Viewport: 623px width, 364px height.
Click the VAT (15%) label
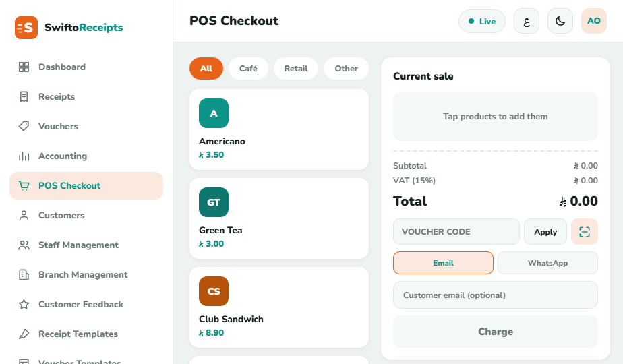click(x=415, y=181)
